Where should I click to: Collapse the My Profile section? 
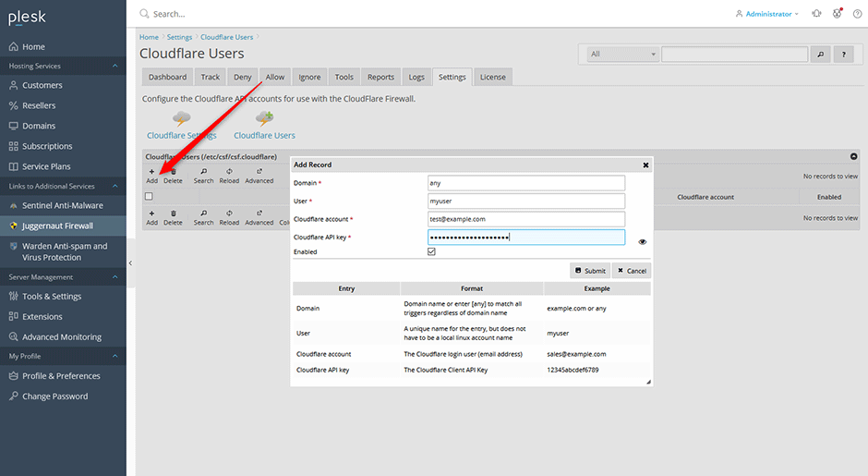(x=115, y=357)
